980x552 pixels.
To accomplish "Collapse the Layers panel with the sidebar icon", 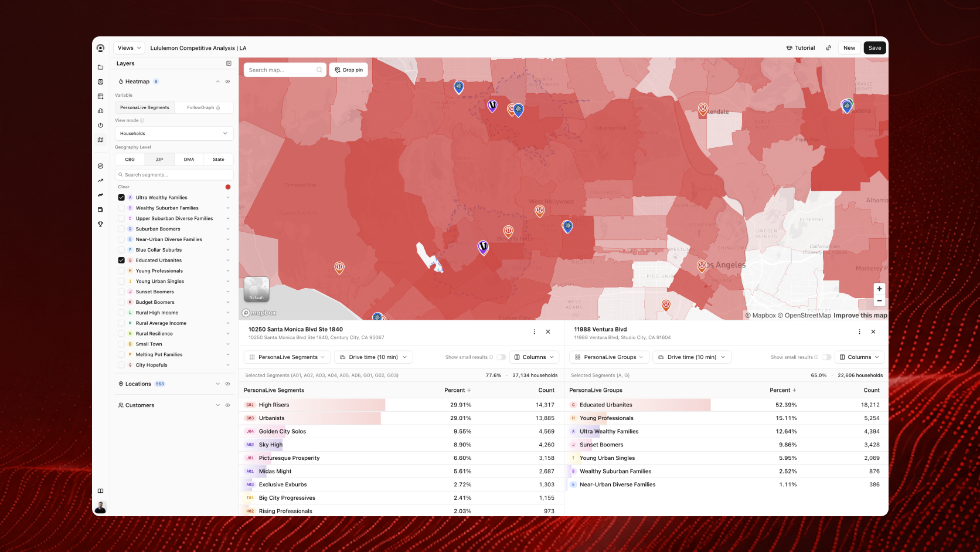I will pyautogui.click(x=229, y=63).
